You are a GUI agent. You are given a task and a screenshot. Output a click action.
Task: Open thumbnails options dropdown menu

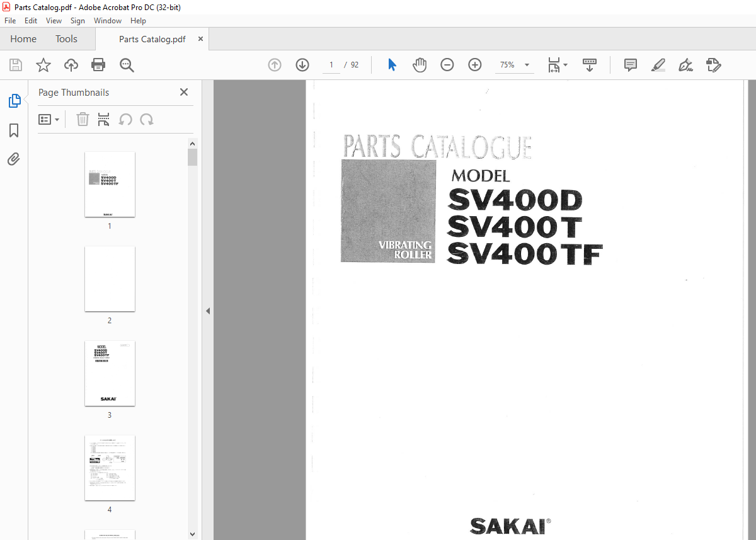[49, 119]
